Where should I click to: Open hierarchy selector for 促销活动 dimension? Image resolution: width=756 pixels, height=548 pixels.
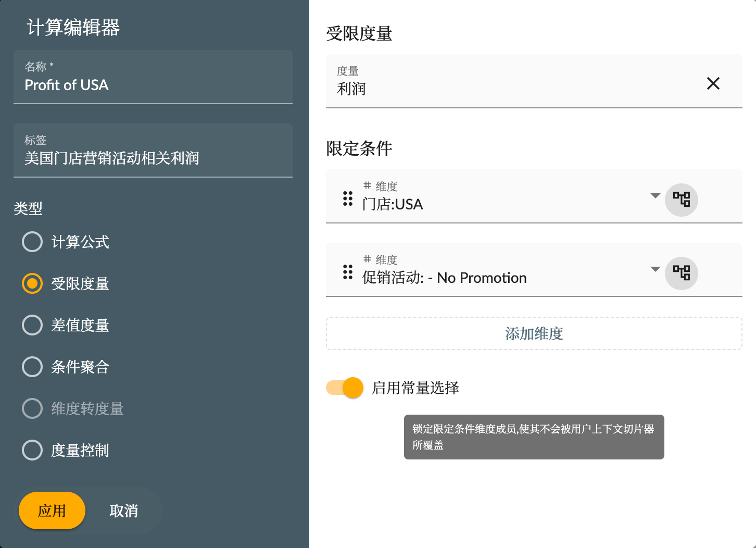pyautogui.click(x=681, y=273)
